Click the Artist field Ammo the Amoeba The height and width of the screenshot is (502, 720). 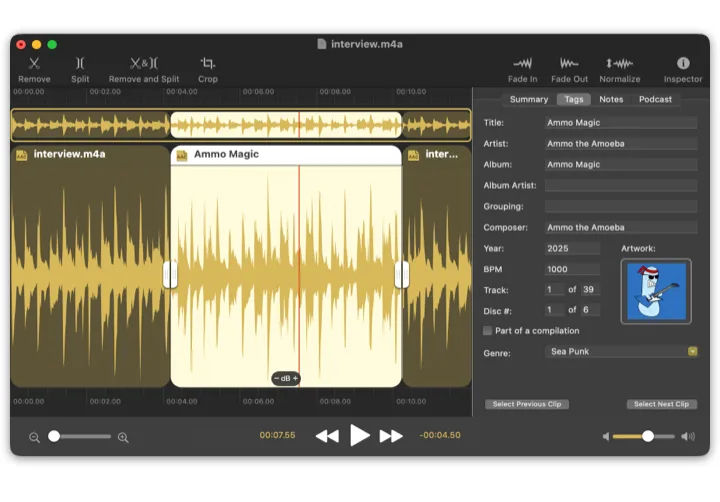621,144
